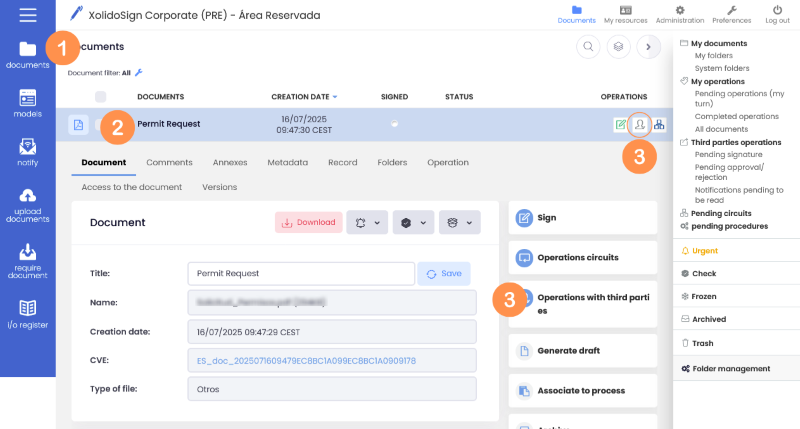Open the hamburger menu in the sidebar
Screen dimensions: 800x429
click(27, 15)
